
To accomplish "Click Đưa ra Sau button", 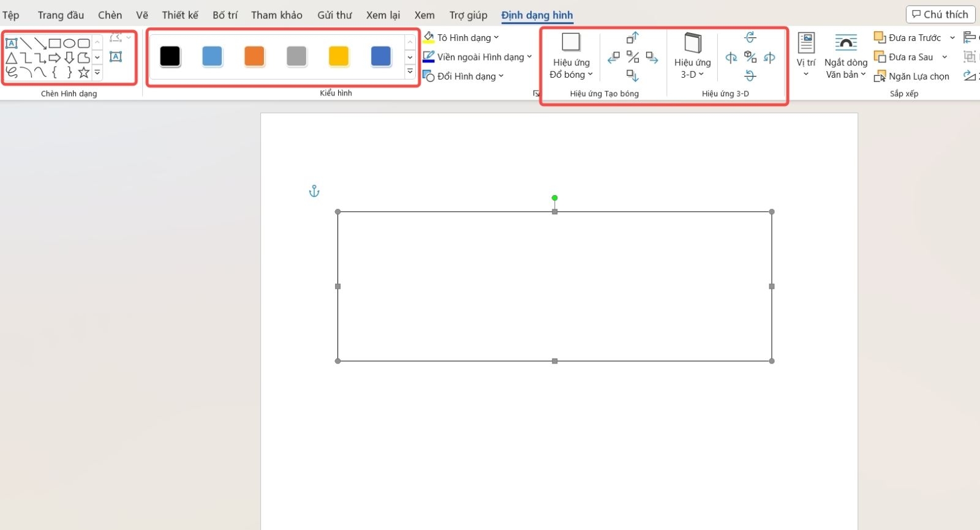I will click(x=904, y=57).
